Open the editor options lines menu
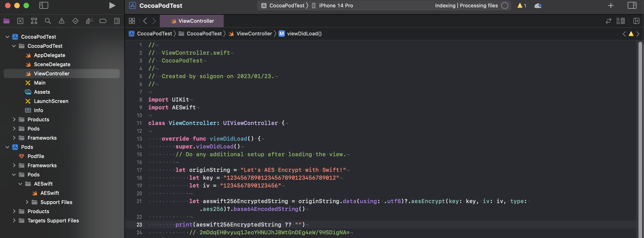 (x=620, y=21)
